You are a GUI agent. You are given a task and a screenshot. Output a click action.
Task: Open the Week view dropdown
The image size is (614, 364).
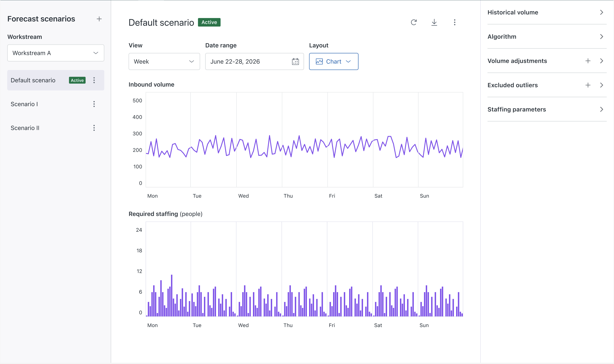click(164, 62)
